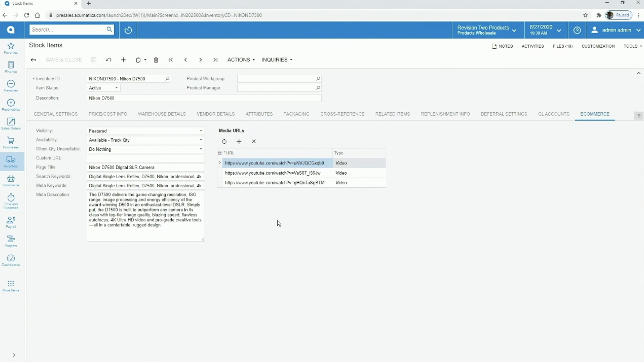644x362 pixels.
Task: Show more tabs with the overflow arrow
Action: click(639, 115)
